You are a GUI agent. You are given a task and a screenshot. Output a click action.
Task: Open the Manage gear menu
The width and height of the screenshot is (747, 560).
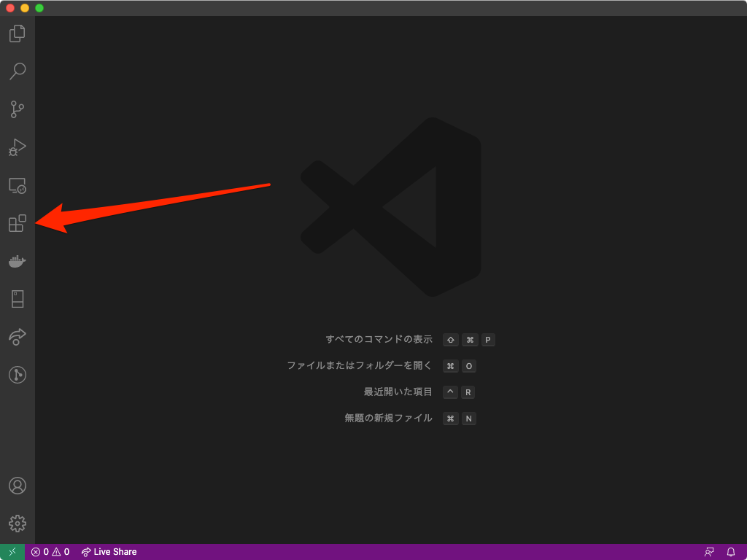(16, 523)
